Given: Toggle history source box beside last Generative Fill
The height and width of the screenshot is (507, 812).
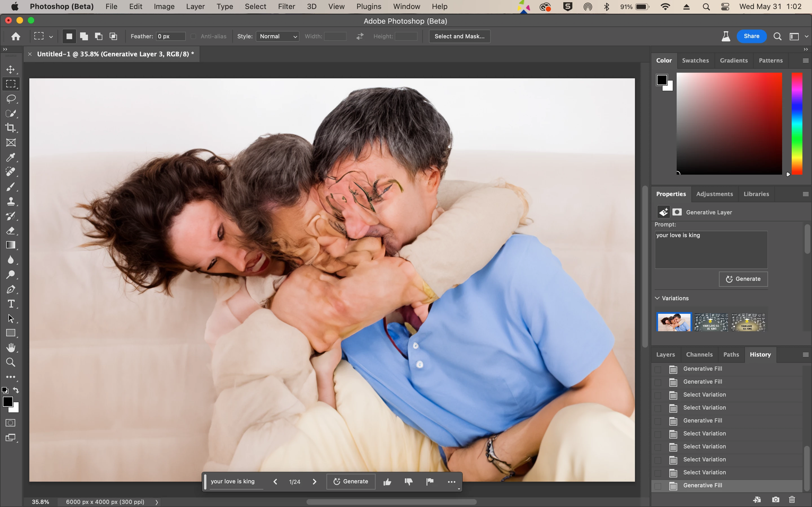Looking at the screenshot, I should [658, 486].
